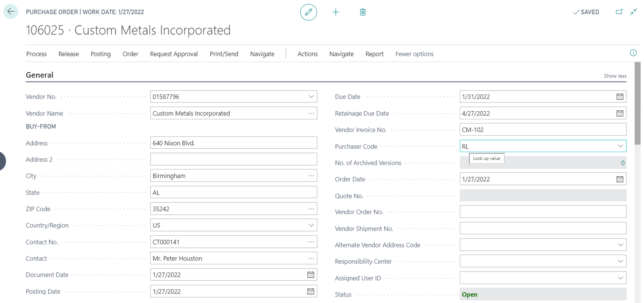Click the trash can delete icon
The height and width of the screenshot is (303, 644).
point(363,12)
